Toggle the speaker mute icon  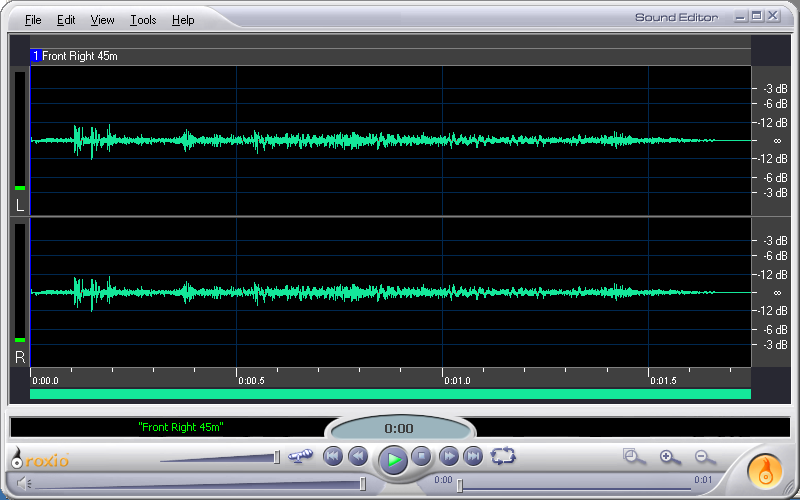tap(23, 484)
